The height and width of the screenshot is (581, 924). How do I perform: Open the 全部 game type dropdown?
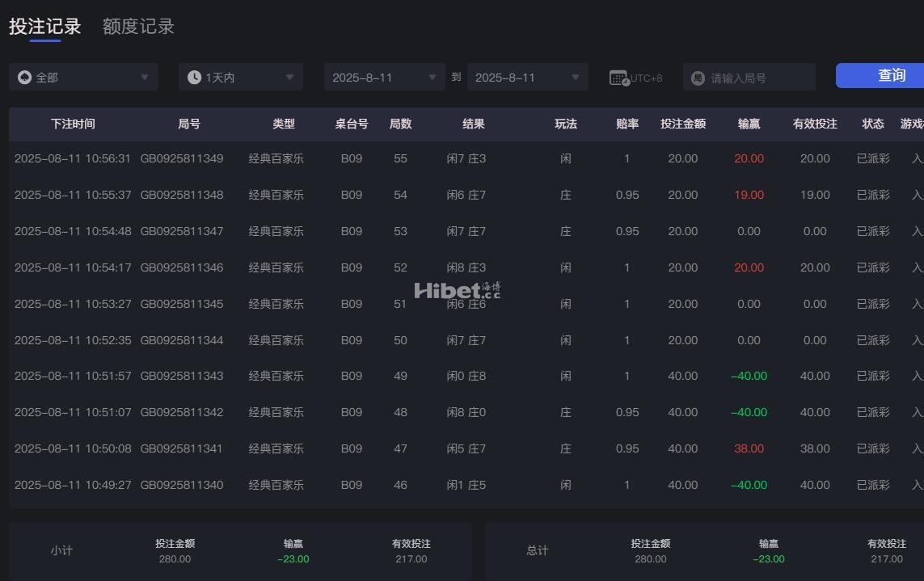(x=83, y=78)
